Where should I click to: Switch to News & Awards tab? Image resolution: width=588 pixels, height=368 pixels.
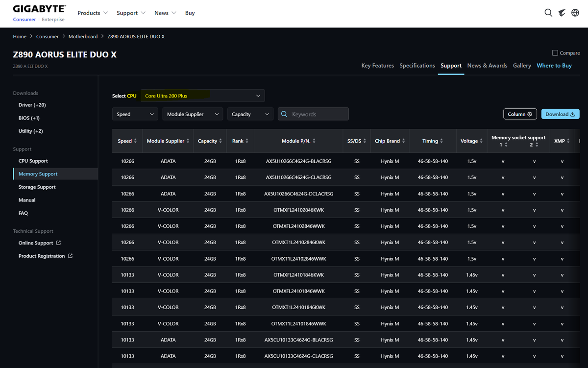487,66
